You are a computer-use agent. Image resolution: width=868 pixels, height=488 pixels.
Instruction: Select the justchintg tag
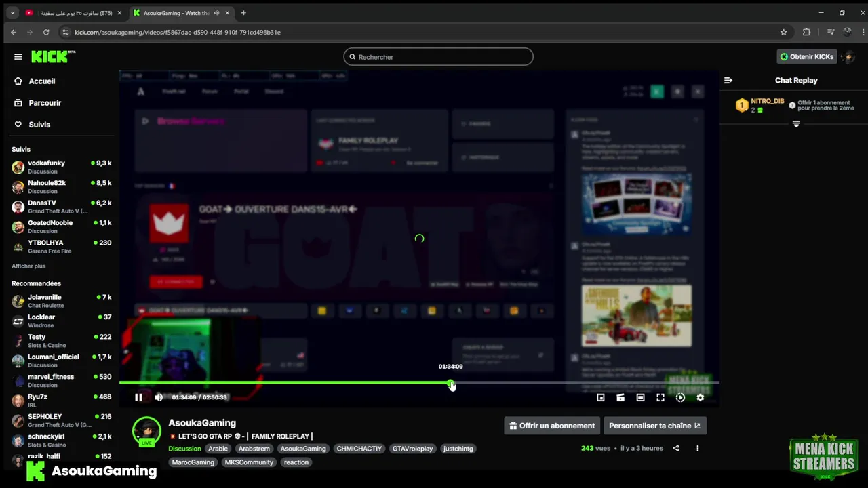pyautogui.click(x=458, y=449)
